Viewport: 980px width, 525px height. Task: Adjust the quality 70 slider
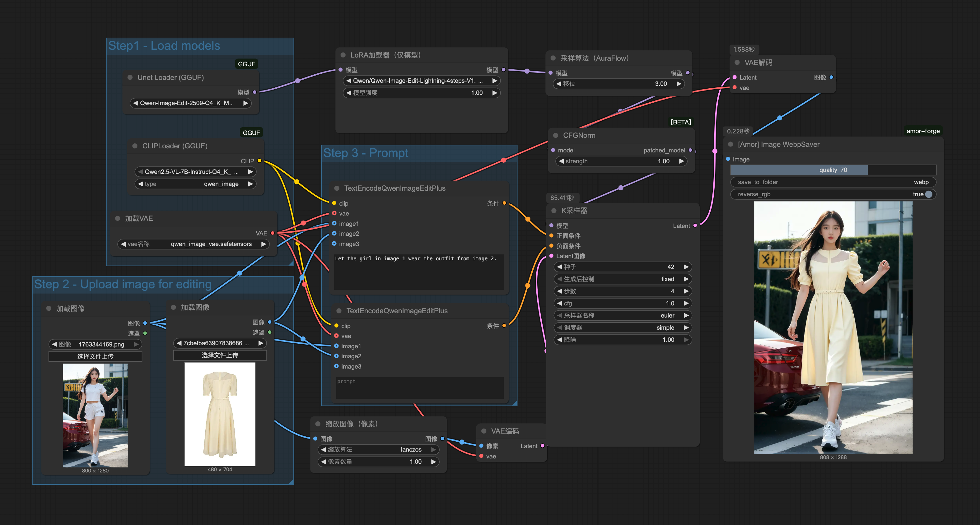(x=833, y=170)
